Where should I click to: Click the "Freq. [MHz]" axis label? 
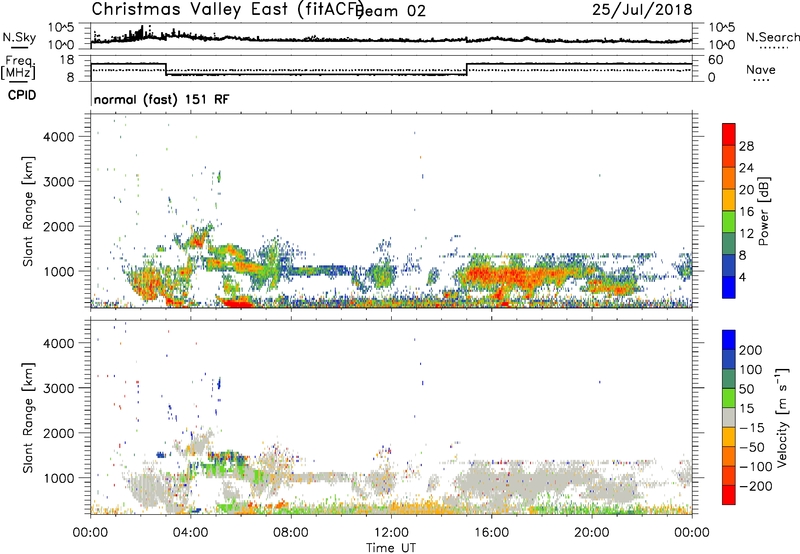coord(18,67)
